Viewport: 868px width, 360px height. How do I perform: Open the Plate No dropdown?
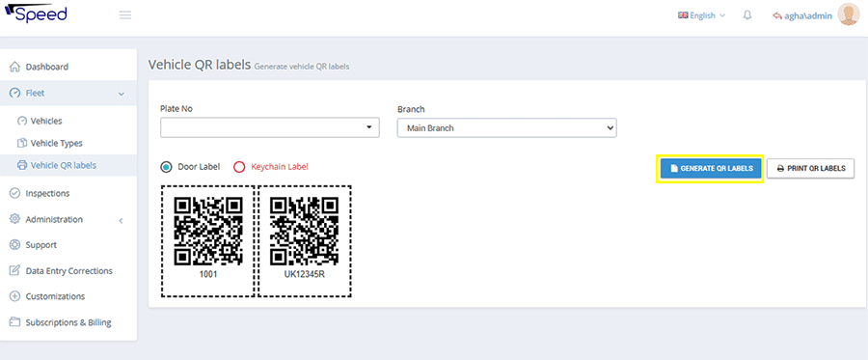click(270, 127)
